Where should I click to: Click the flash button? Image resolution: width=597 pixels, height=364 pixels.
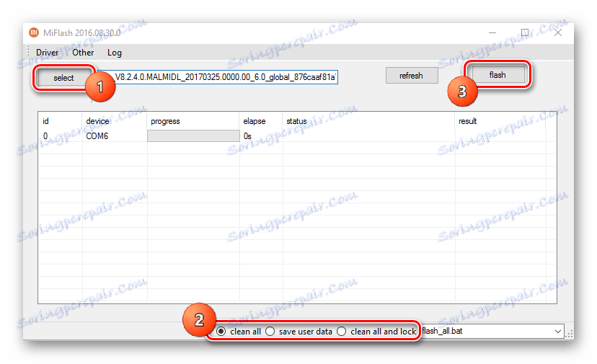tap(497, 75)
